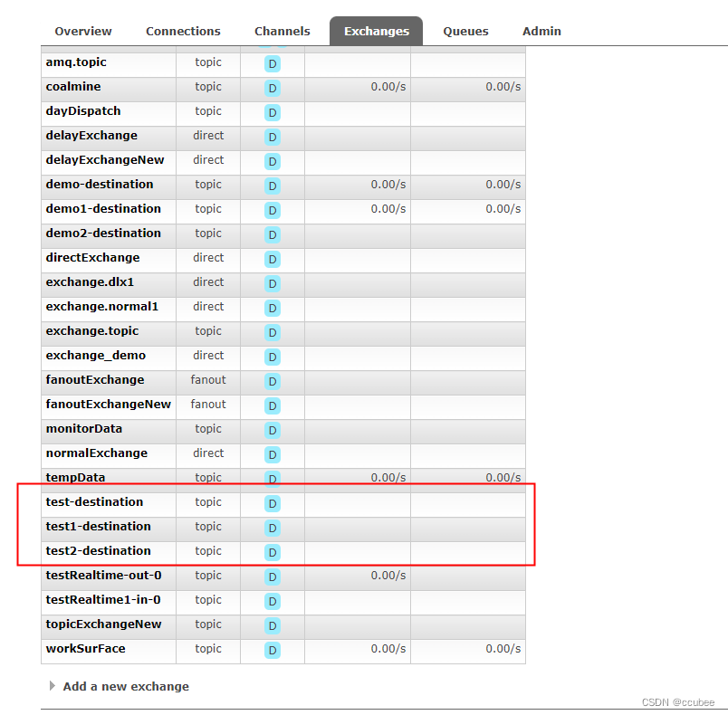The width and height of the screenshot is (728, 715).
Task: Open the topicExchangeNew exchange
Action: (103, 624)
